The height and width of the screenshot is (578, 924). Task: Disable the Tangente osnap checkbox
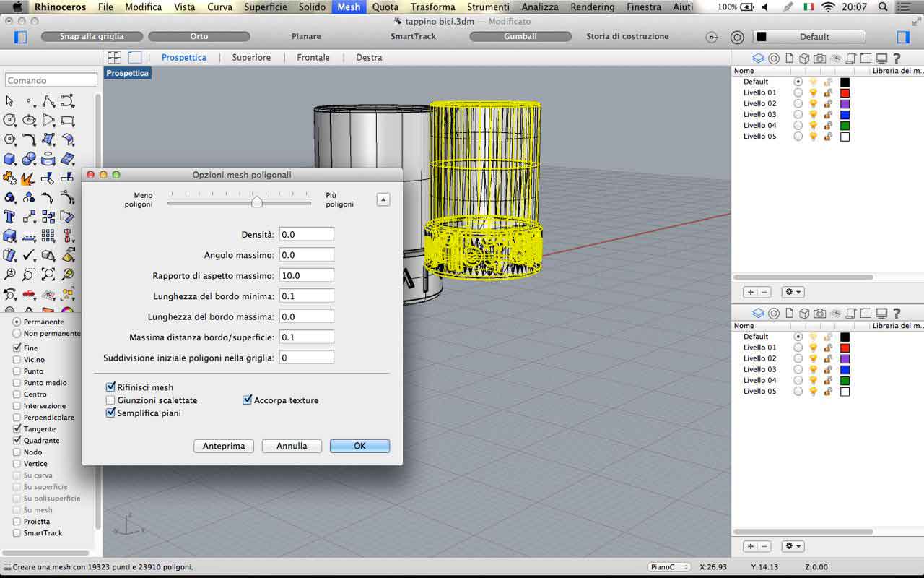click(17, 429)
